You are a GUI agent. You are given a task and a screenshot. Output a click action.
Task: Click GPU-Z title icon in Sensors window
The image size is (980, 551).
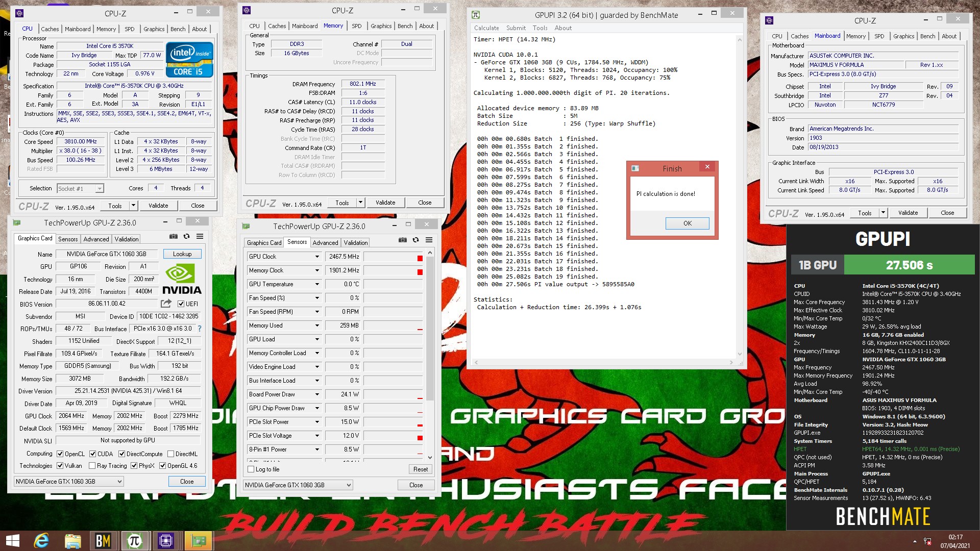246,226
